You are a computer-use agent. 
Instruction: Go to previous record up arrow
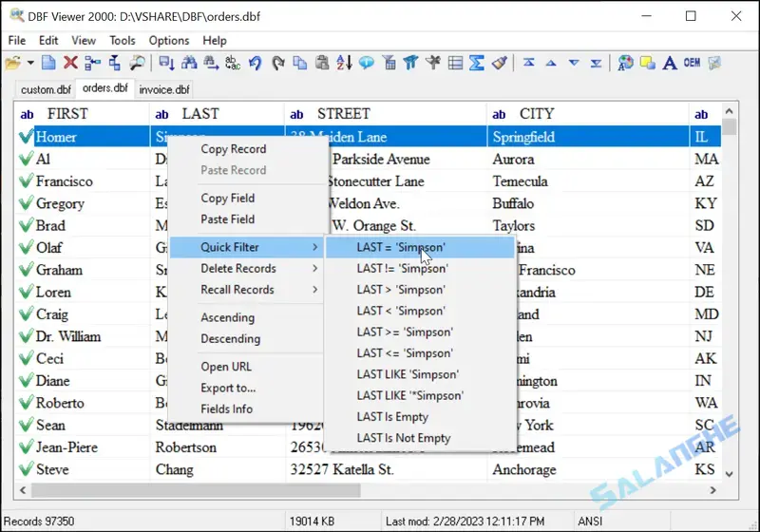pos(551,63)
